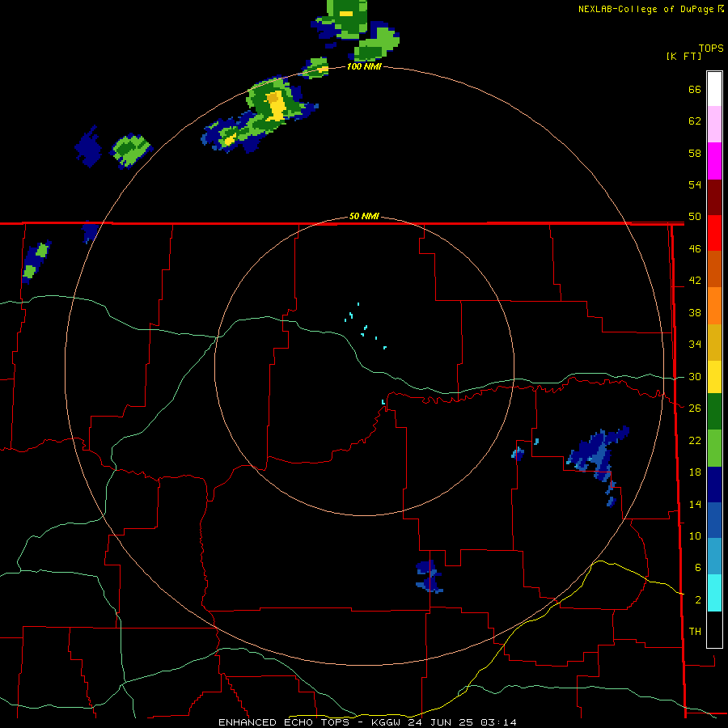Click the 50 NMI range ring label
Viewport: 728px width, 728px height.
pyautogui.click(x=364, y=216)
